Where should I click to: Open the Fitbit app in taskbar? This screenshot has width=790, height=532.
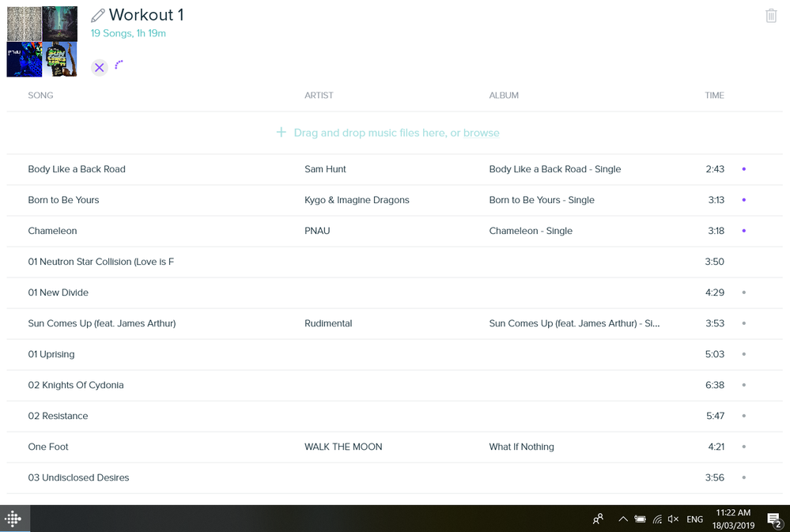pos(13,519)
